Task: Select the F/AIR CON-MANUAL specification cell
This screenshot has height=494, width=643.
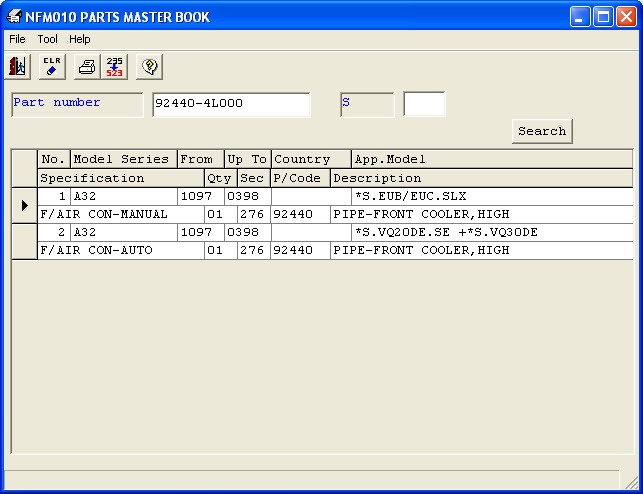Action: (120, 214)
